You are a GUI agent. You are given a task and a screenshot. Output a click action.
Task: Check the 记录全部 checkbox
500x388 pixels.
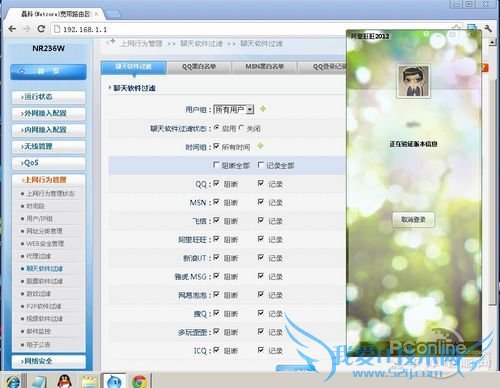click(x=261, y=165)
